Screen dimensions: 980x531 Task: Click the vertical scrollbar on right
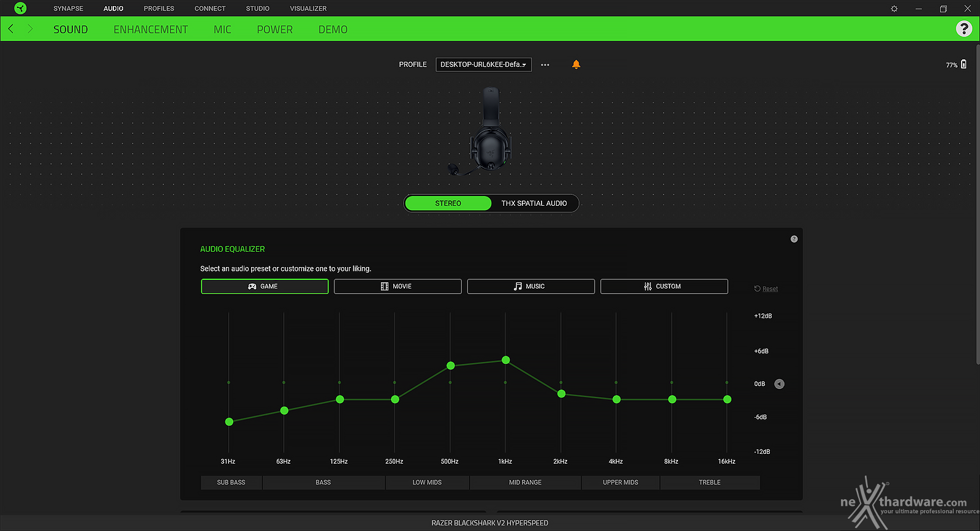[977, 205]
